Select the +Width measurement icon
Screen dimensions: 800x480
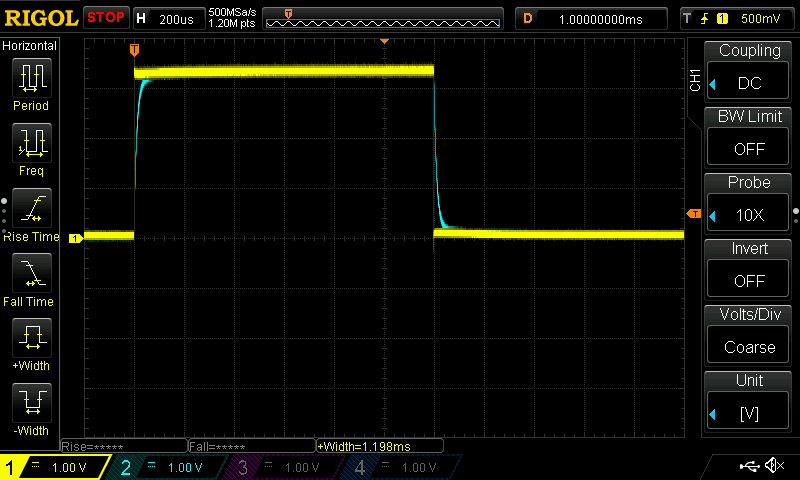tap(31, 338)
